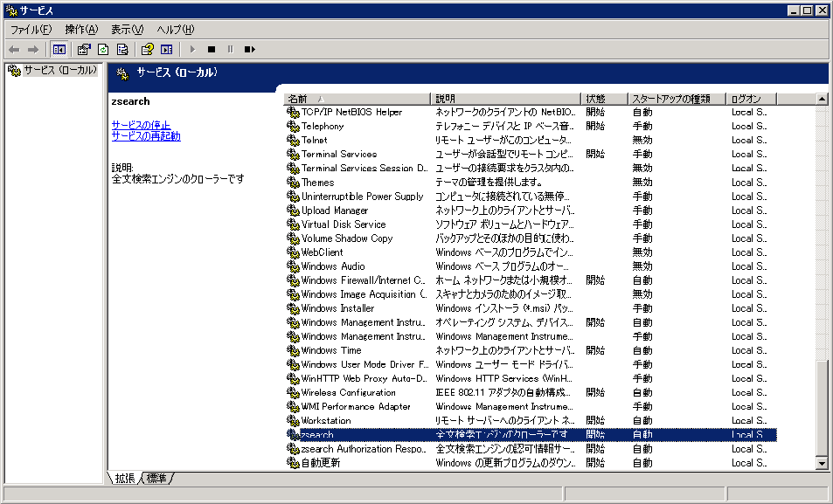Select zsearch Authorization Respo.. service
Screen dimensions: 833x504
point(531,449)
